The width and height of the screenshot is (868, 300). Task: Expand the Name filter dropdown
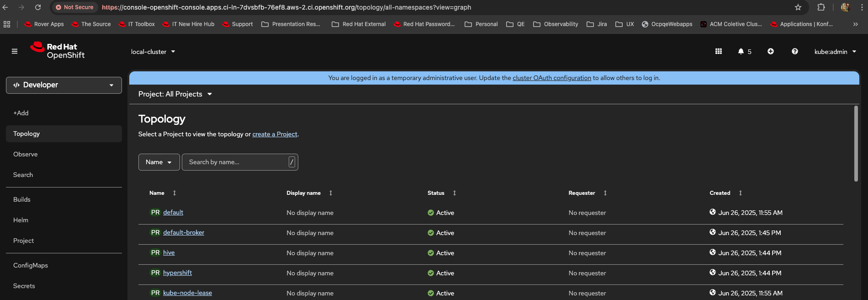[159, 162]
